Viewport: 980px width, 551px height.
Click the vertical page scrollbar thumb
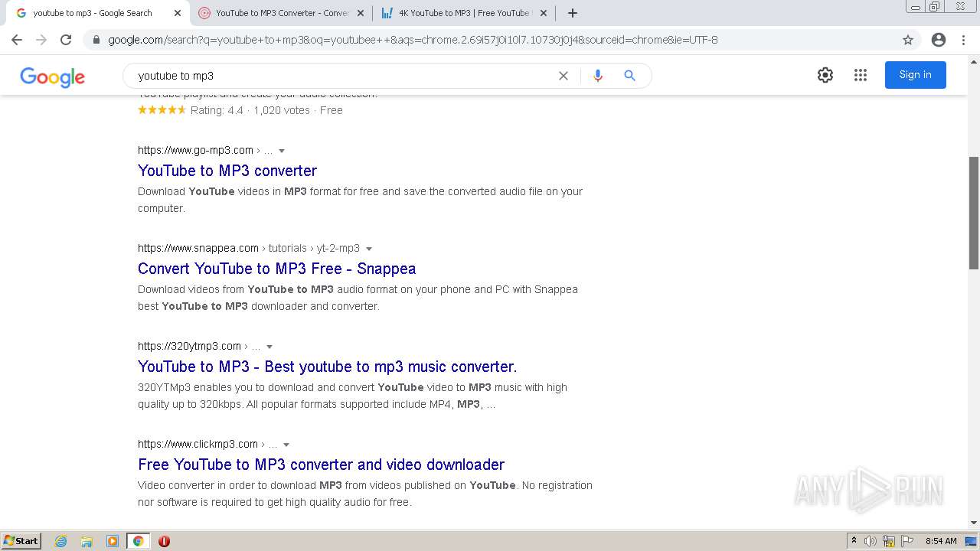(x=974, y=213)
